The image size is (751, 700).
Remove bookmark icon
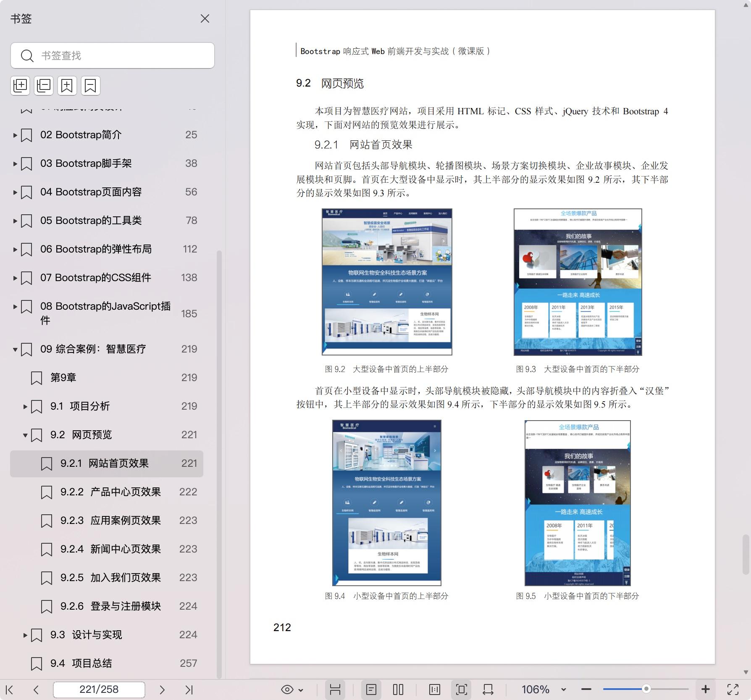[90, 86]
